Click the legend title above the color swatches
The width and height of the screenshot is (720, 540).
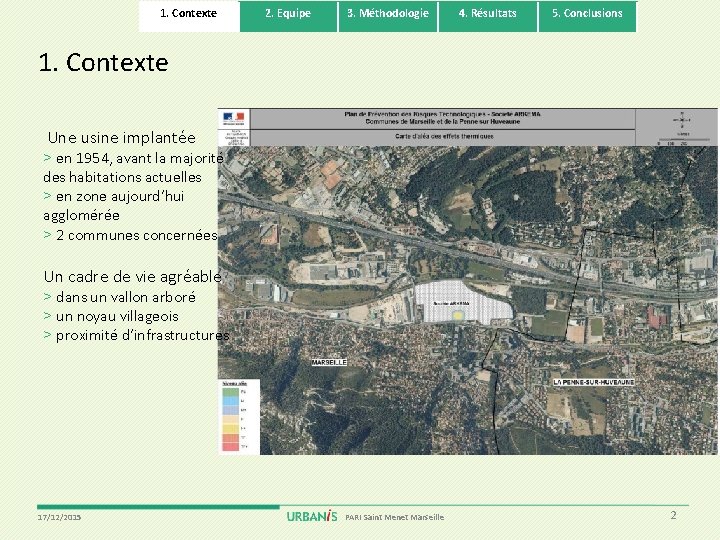(x=234, y=383)
